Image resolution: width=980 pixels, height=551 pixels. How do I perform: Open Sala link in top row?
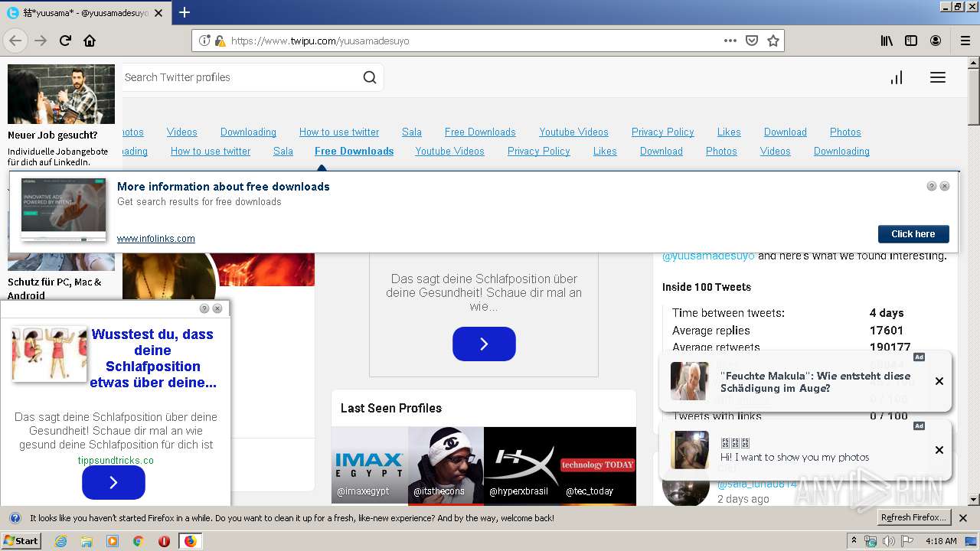[x=412, y=132]
